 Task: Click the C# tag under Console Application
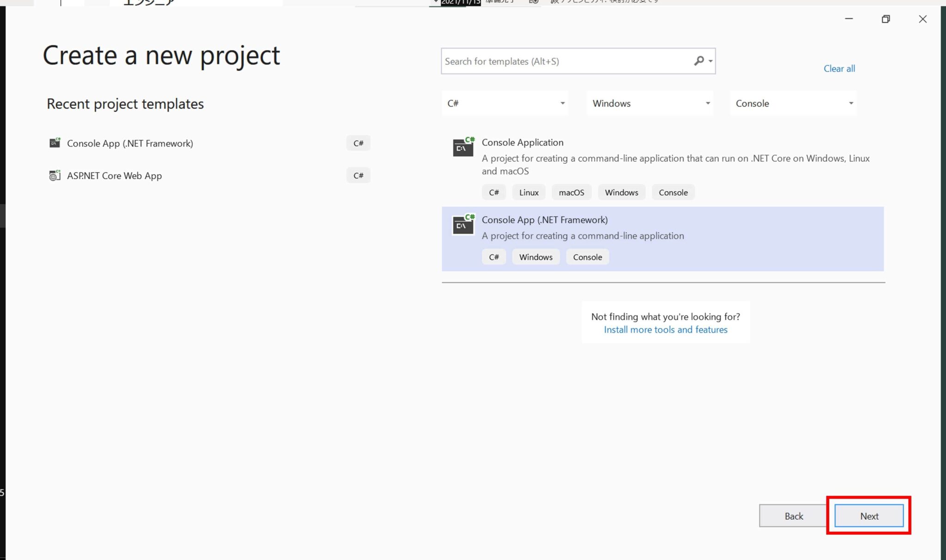point(494,192)
